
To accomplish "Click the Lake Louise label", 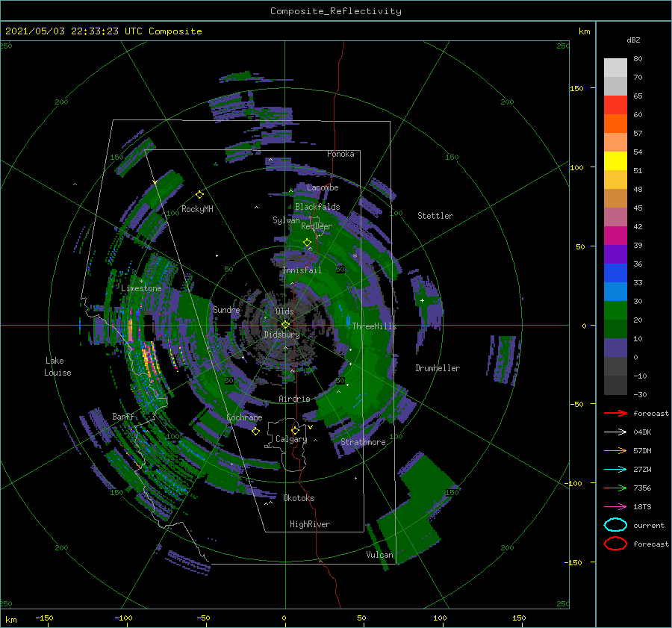I will click(57, 367).
